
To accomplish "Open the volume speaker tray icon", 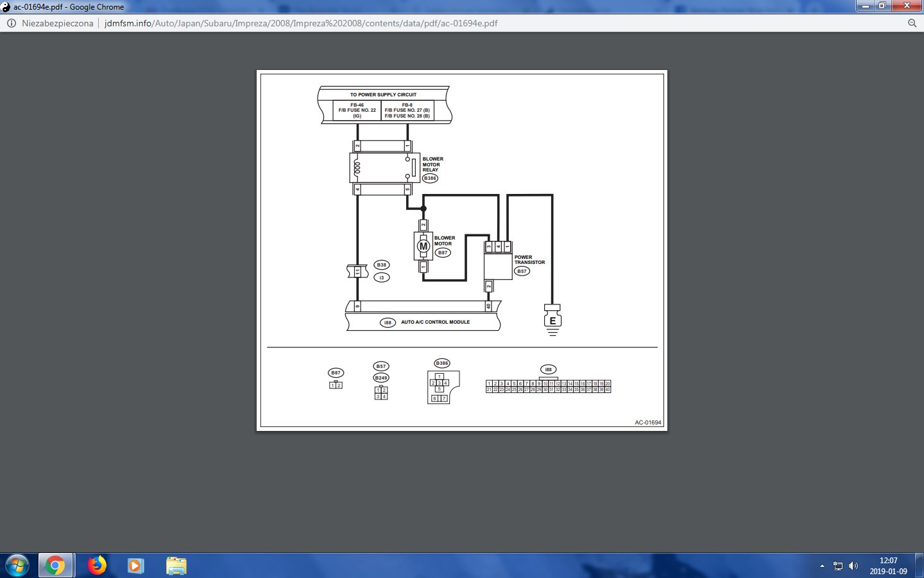I will point(853,566).
